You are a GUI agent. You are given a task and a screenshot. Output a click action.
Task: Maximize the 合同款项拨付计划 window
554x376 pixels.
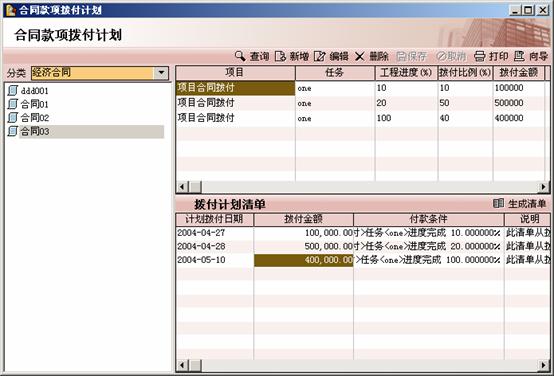[529, 10]
